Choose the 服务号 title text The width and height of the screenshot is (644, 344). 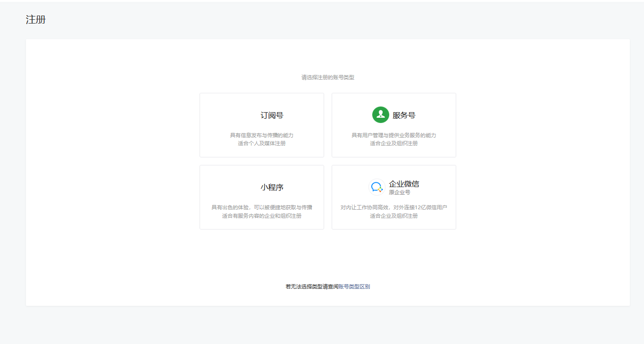point(404,115)
